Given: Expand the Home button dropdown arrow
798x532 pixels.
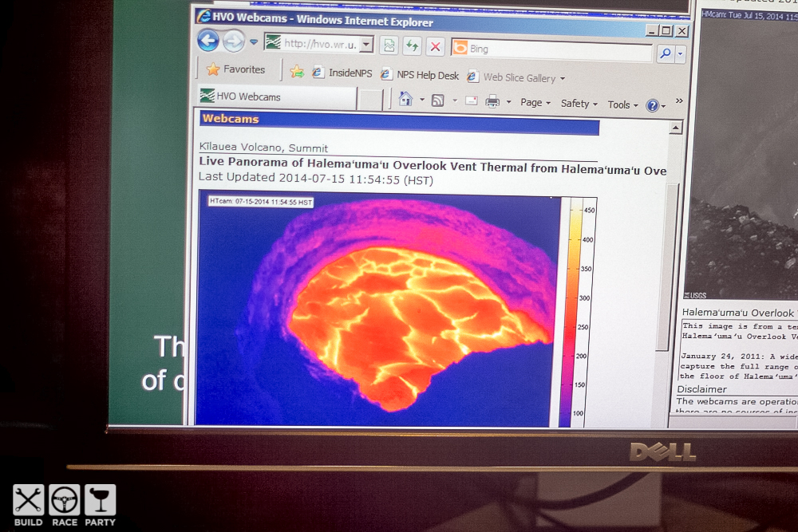Looking at the screenshot, I should coord(422,100).
